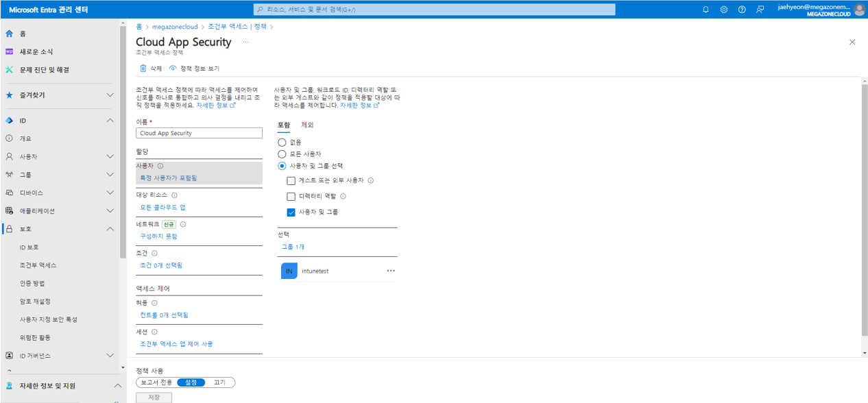Uncheck the 사용자 및 그룹 checkbox
Screen dimensions: 868x403
coord(291,212)
